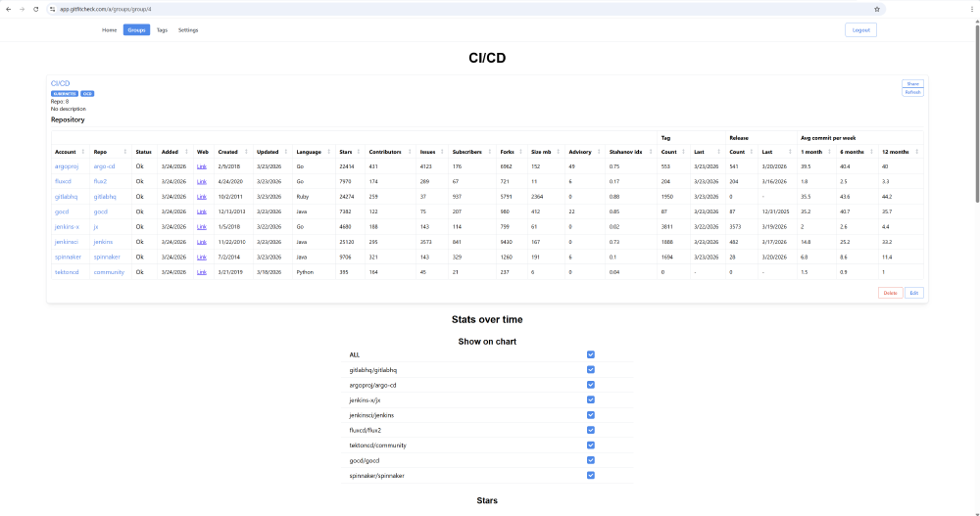The width and height of the screenshot is (980, 516).
Task: Sort by Language column sorter arrows
Action: point(328,152)
